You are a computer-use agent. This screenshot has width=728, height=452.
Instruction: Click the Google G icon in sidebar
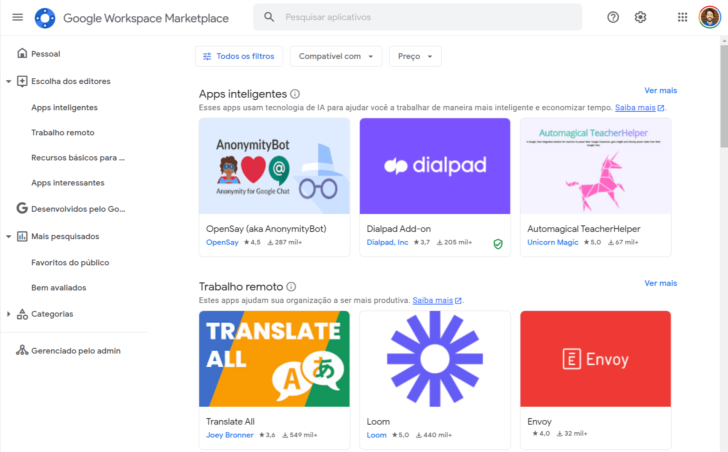click(22, 208)
